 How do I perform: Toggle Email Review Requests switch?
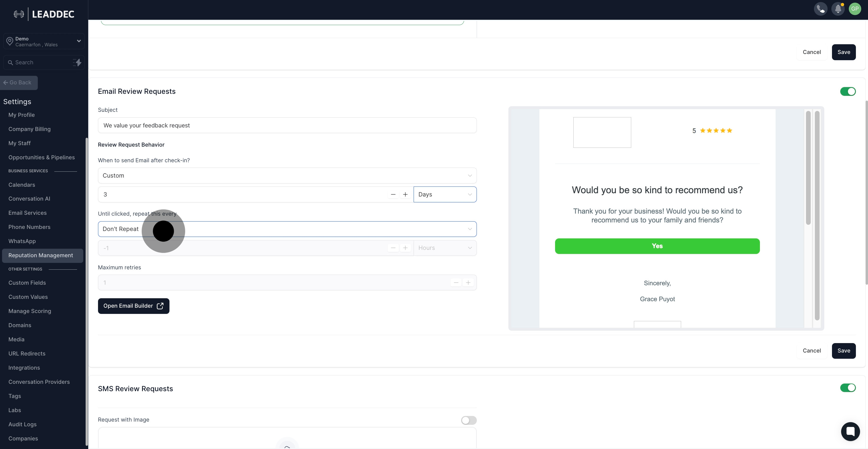coord(848,91)
